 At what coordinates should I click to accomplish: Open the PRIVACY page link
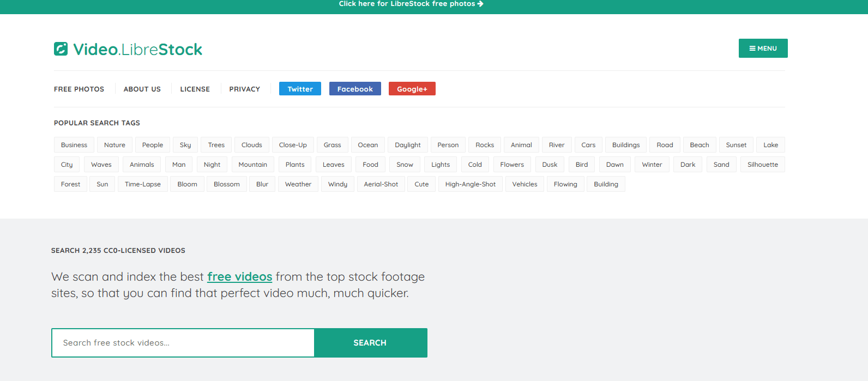pyautogui.click(x=244, y=89)
